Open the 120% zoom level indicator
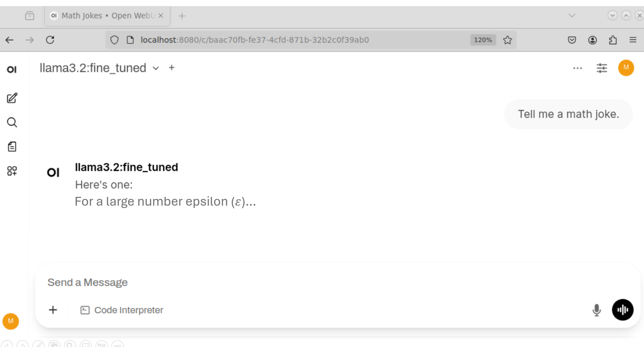644x347 pixels. [483, 40]
